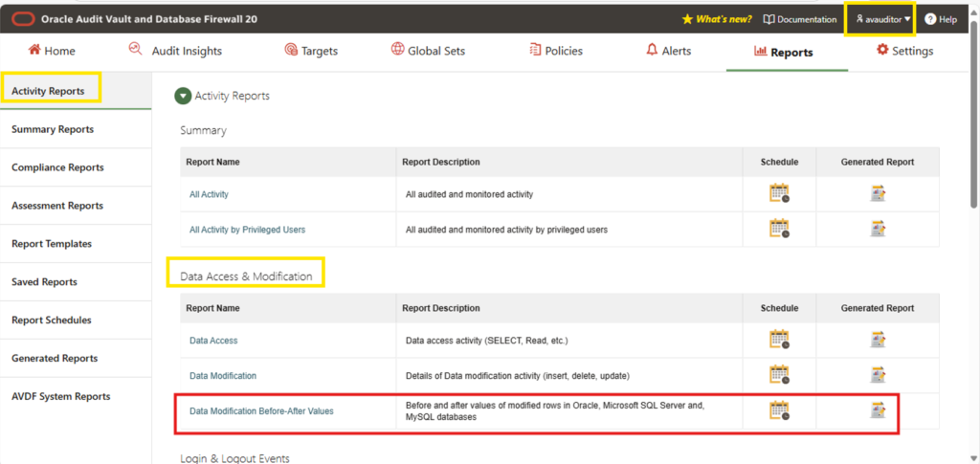980x464 pixels.
Task: Click the Help question mark icon
Action: 930,19
